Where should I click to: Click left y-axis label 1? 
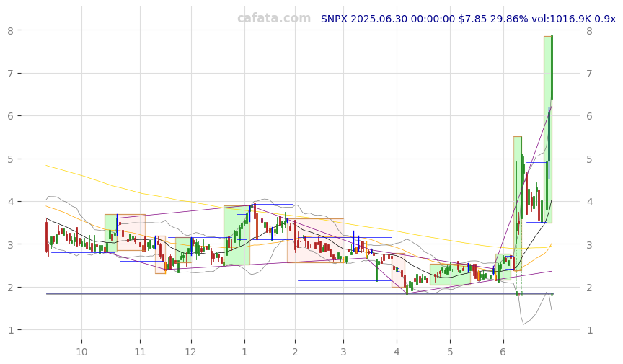point(10,330)
